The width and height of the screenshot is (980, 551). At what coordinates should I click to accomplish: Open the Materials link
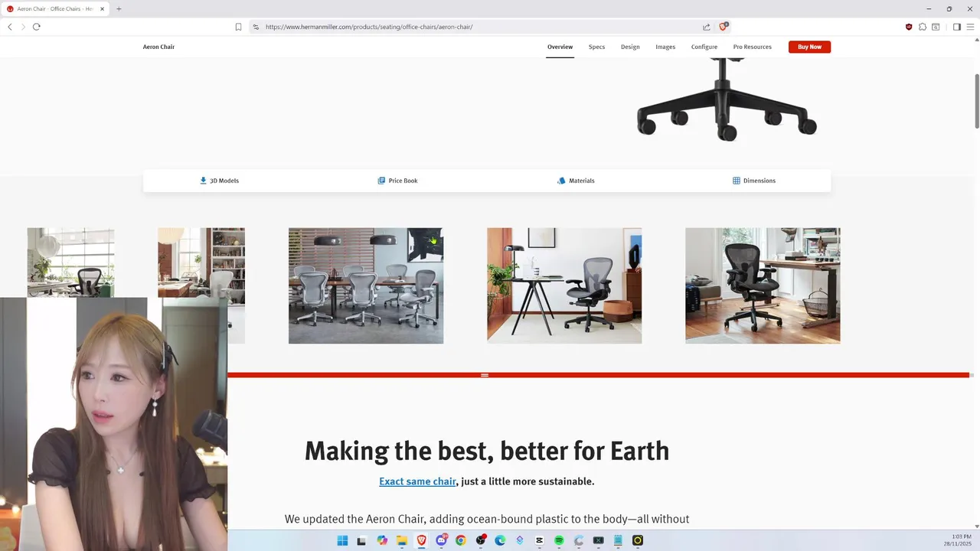pyautogui.click(x=576, y=181)
